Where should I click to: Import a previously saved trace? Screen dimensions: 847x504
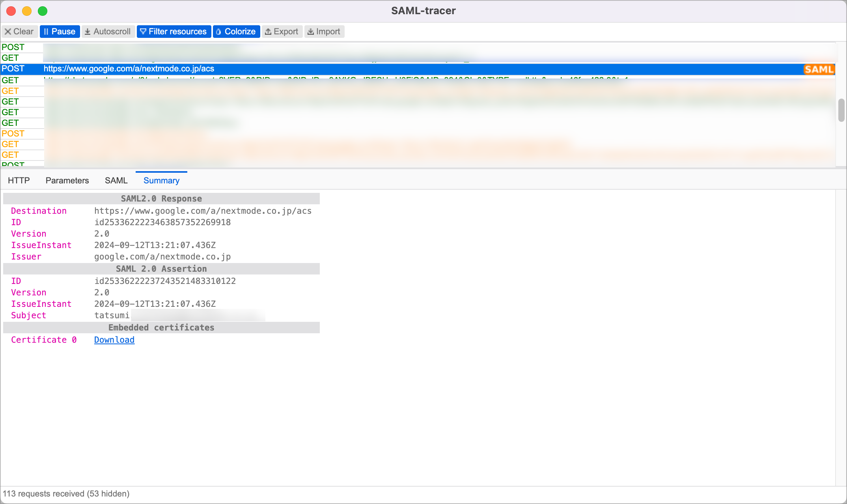324,31
